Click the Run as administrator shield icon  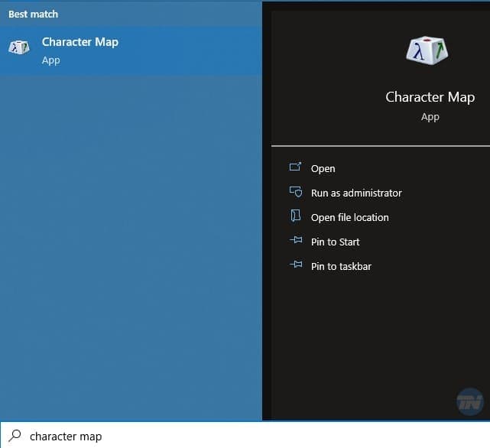coord(296,192)
